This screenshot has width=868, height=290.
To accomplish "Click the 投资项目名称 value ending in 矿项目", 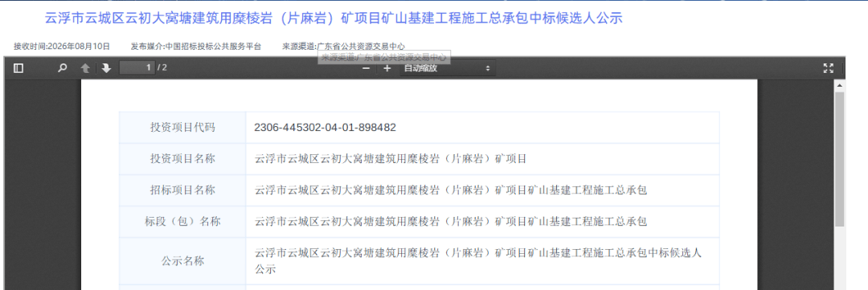I will pos(391,159).
